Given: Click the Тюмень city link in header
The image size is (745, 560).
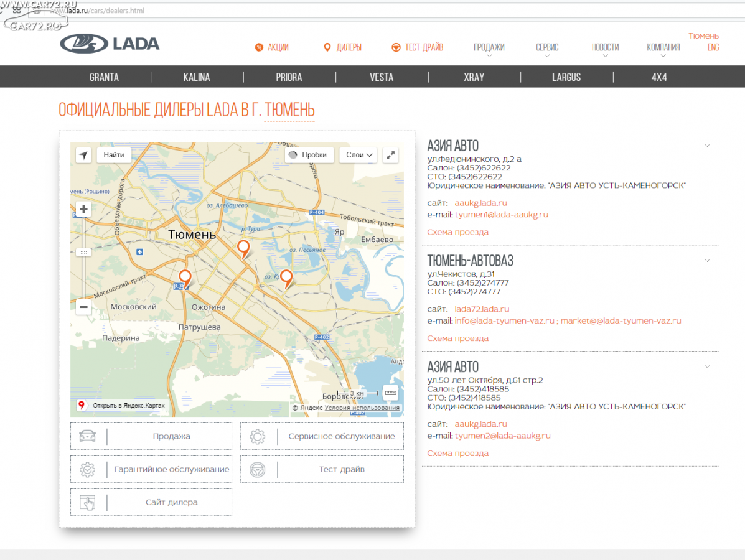Looking at the screenshot, I should pos(704,35).
